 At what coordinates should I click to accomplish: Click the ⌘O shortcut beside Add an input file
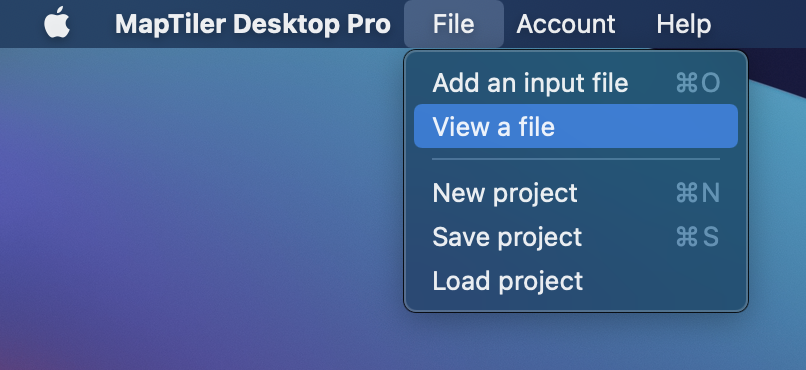click(698, 83)
